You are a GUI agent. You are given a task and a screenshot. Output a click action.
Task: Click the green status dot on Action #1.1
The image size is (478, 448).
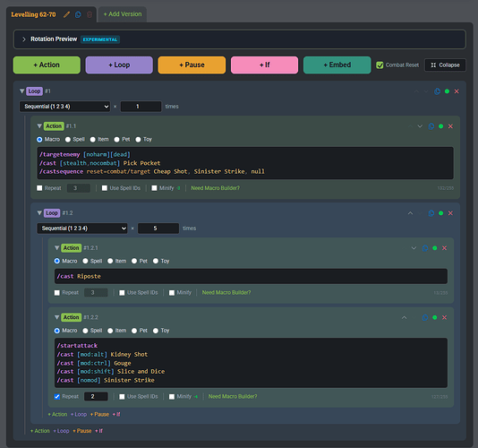pyautogui.click(x=440, y=126)
